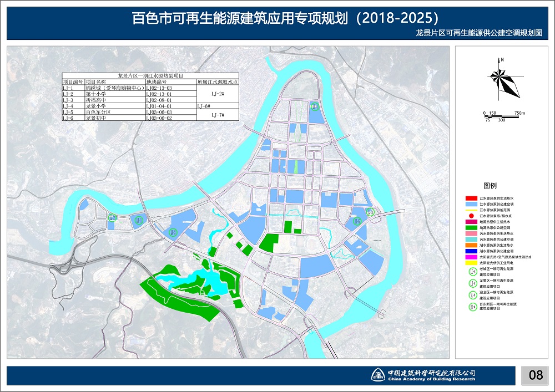Click the LJ-4 project marker on map

(x=315, y=106)
